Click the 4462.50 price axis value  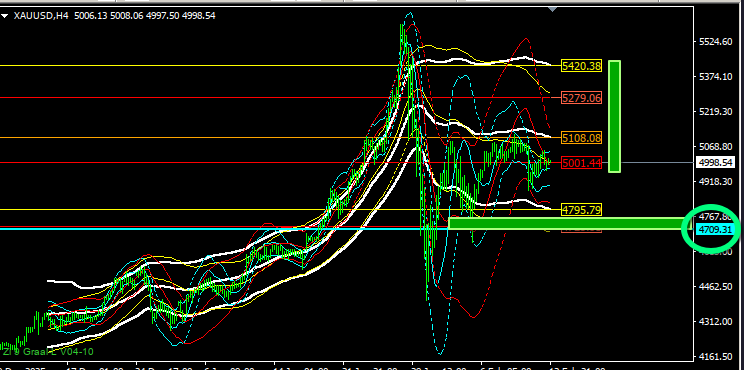pyautogui.click(x=716, y=287)
